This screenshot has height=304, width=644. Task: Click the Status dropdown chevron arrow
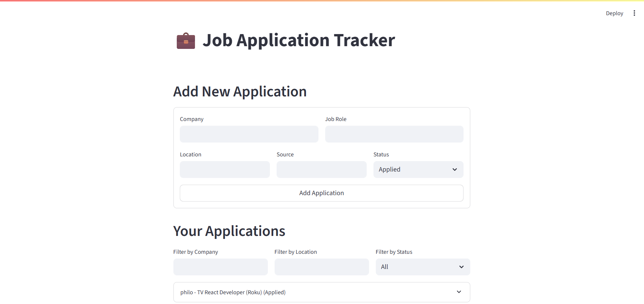[x=454, y=170]
